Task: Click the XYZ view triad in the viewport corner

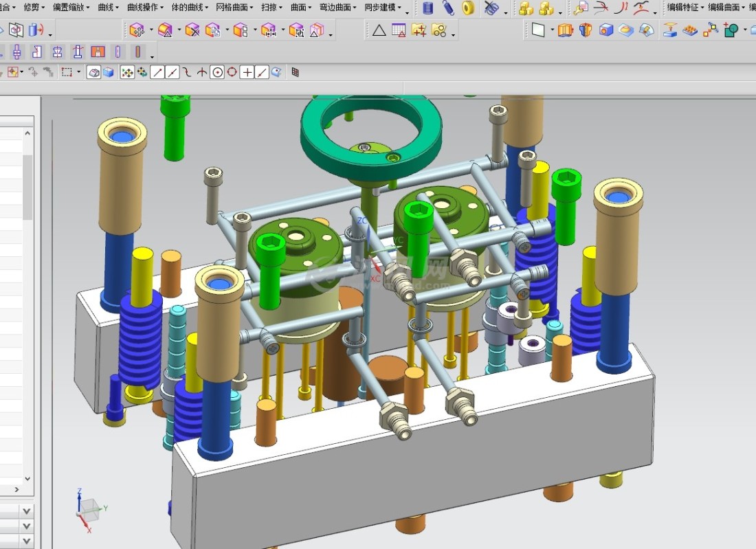Action: pos(88,510)
